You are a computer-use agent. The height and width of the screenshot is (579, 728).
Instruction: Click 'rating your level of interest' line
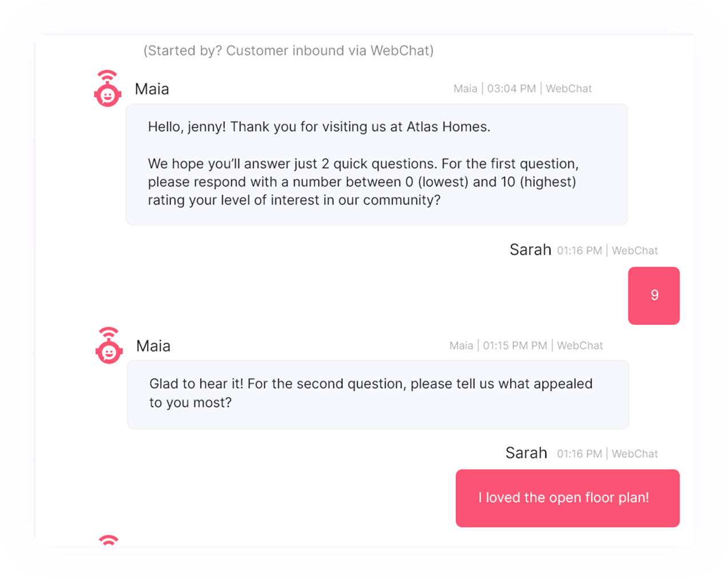point(294,200)
